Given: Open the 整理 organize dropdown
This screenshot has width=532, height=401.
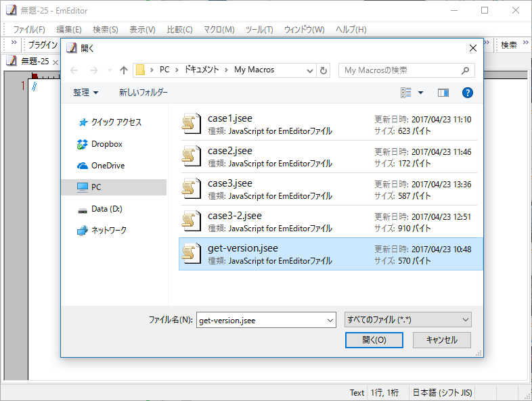Looking at the screenshot, I should point(85,93).
